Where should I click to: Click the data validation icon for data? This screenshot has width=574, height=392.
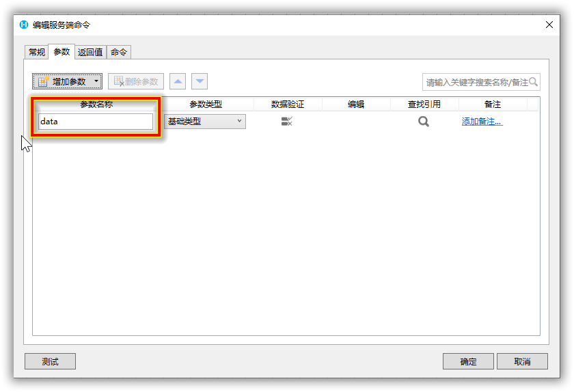pyautogui.click(x=286, y=121)
